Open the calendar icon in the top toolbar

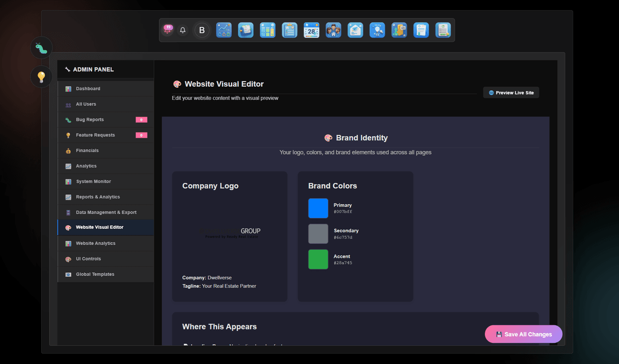[x=312, y=30]
